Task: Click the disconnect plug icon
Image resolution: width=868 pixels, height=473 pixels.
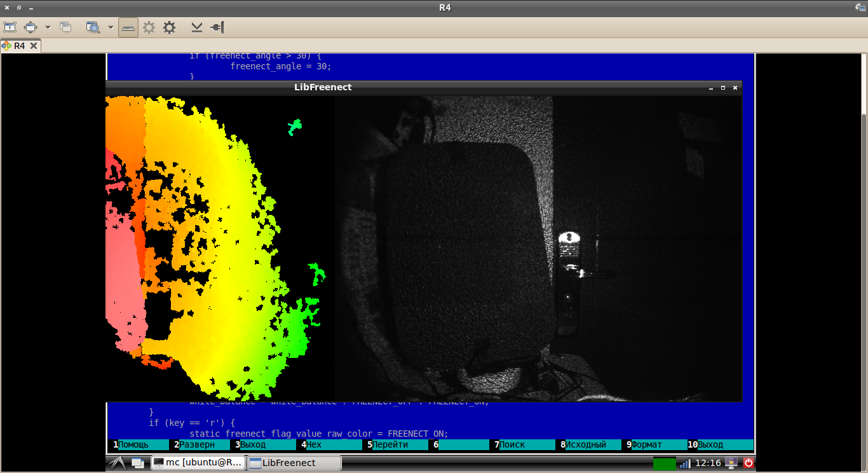Action: tap(217, 27)
